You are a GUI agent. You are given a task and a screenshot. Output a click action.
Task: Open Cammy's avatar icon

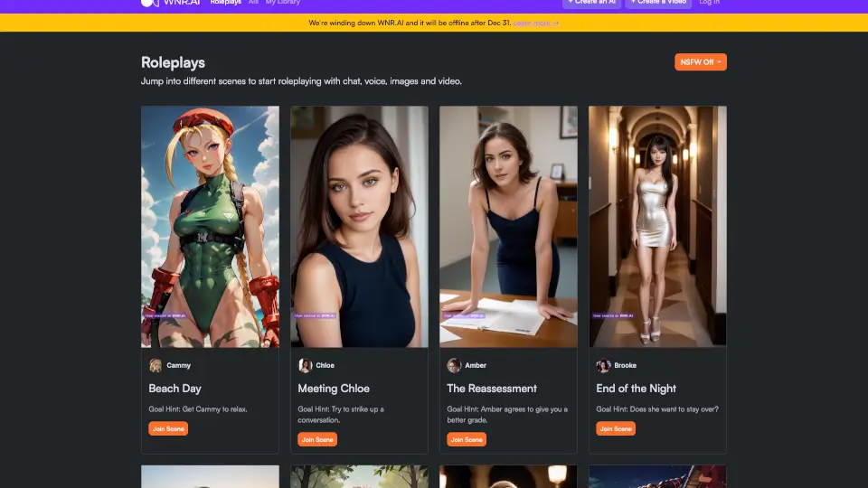click(x=156, y=366)
